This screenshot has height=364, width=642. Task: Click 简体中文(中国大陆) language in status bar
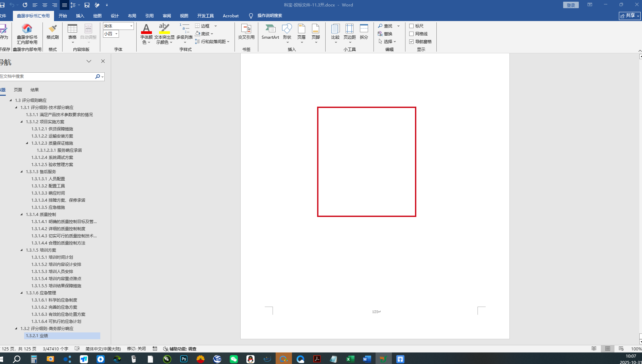pyautogui.click(x=103, y=349)
